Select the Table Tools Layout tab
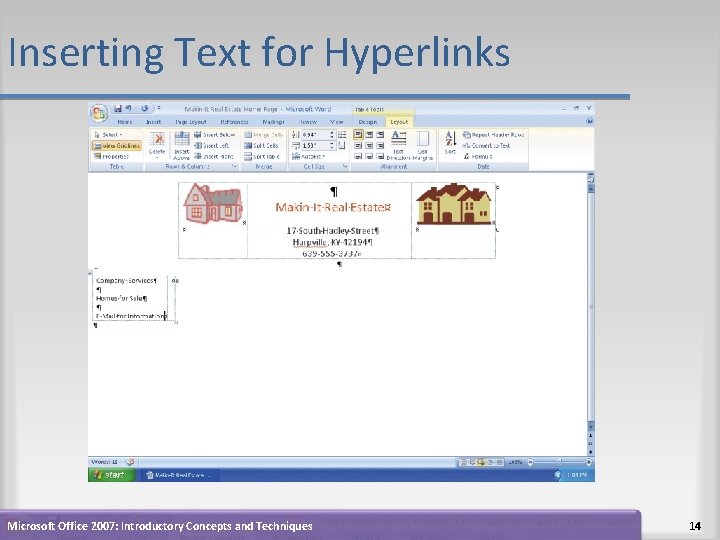Viewport: 720px width, 540px height. point(399,122)
